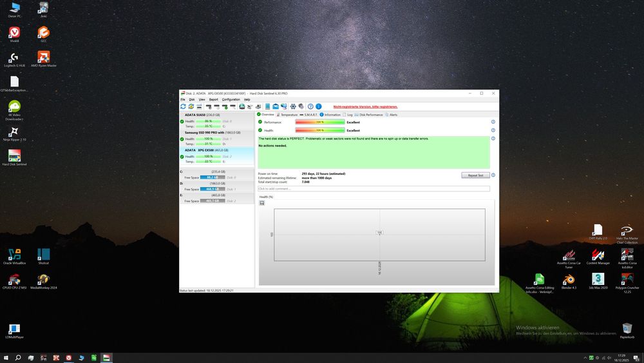
Task: Open blue envelope send-report toolbar icon
Action: (x=276, y=106)
